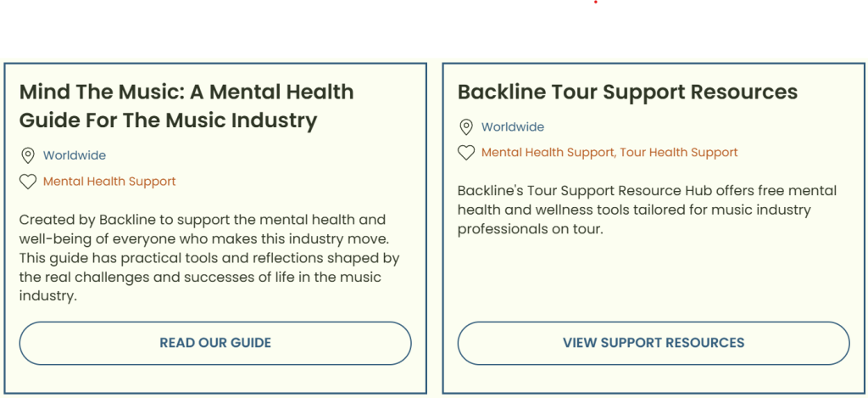Screen dimensions: 868x398
Task: Click the word 'industry.' ending the left description
Action: (47, 296)
